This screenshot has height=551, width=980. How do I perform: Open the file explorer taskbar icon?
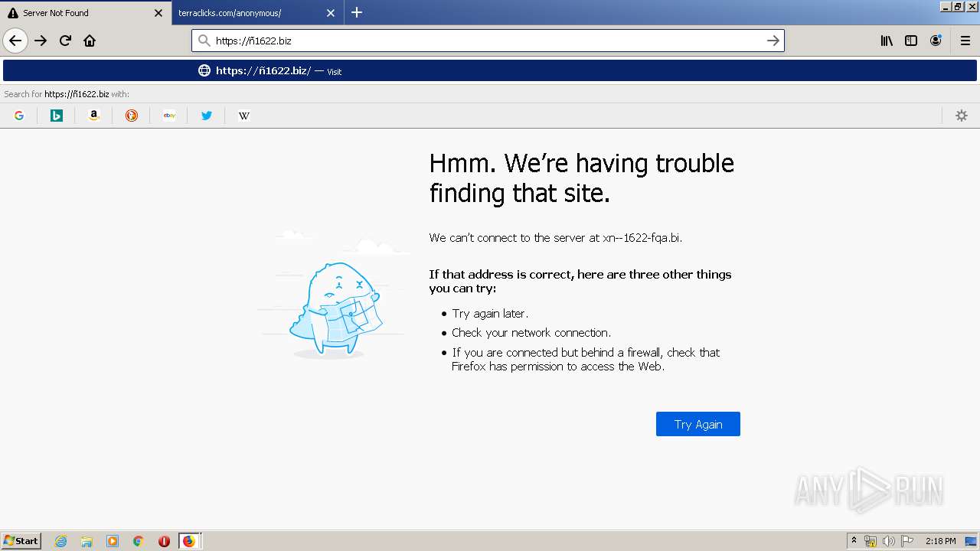[x=87, y=541]
